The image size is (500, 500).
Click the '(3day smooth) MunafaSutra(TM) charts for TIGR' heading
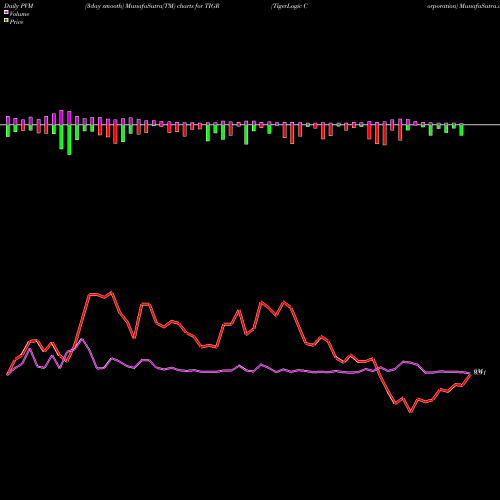click(x=152, y=6)
